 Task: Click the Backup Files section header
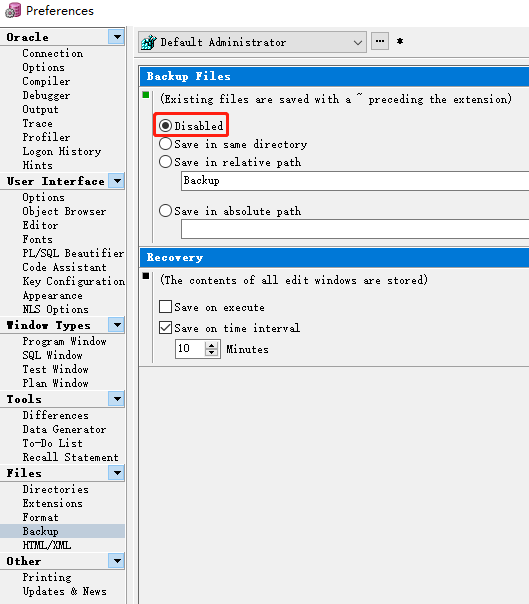[x=334, y=76]
